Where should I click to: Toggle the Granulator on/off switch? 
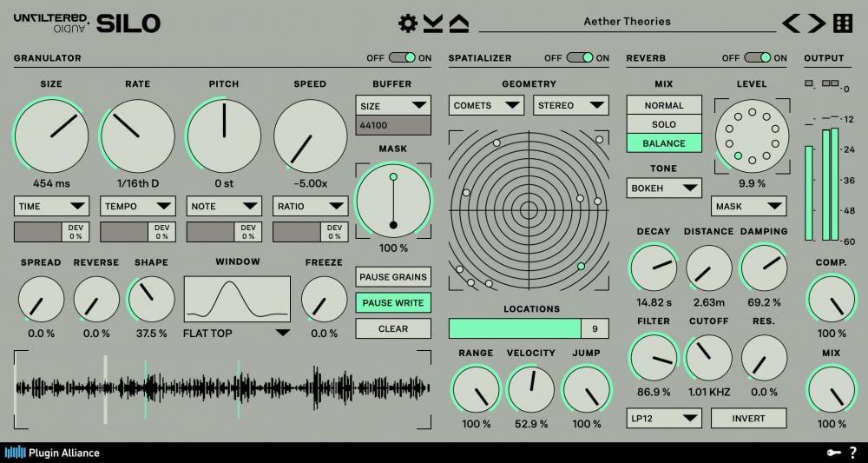[402, 57]
